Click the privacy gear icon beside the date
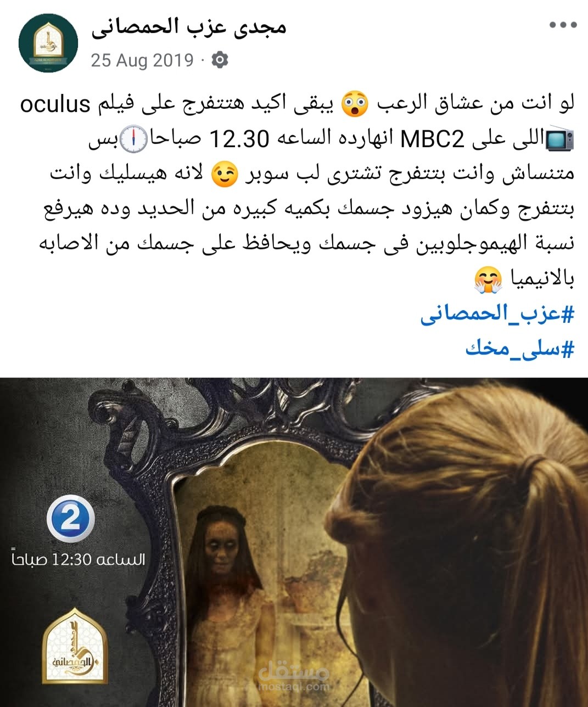Image resolution: width=588 pixels, height=707 pixels. tap(220, 59)
